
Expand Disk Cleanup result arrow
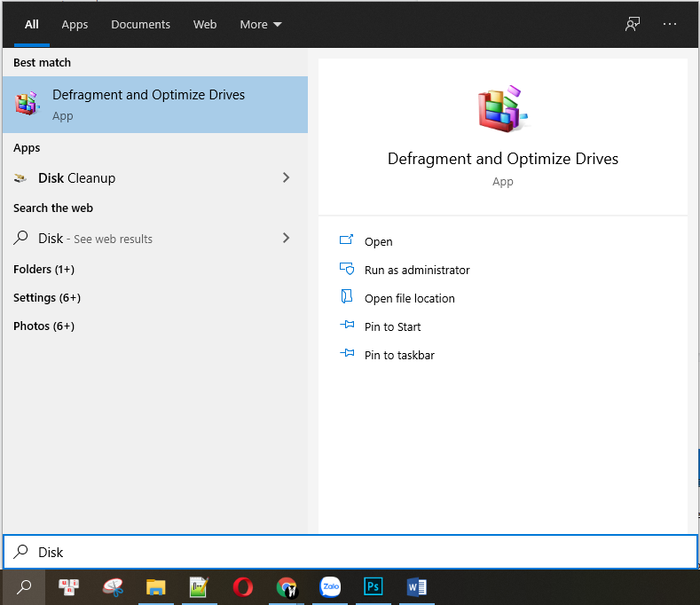pyautogui.click(x=286, y=177)
